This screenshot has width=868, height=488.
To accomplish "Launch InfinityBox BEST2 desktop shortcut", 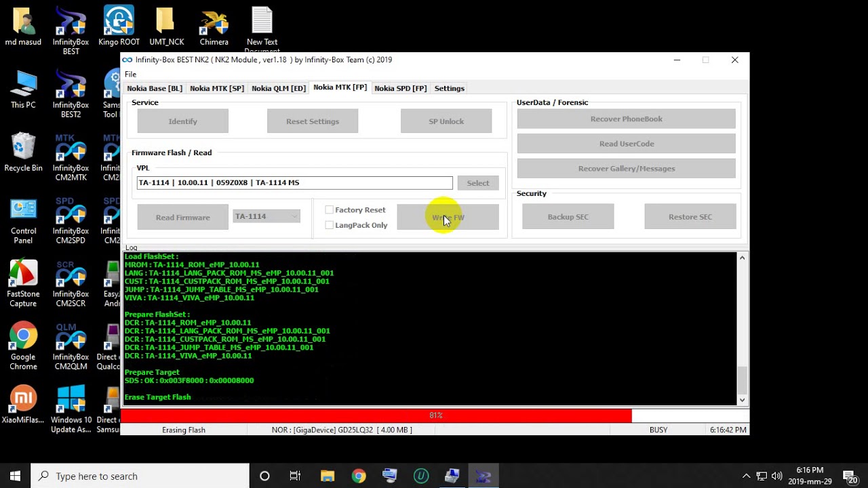I will pyautogui.click(x=71, y=94).
